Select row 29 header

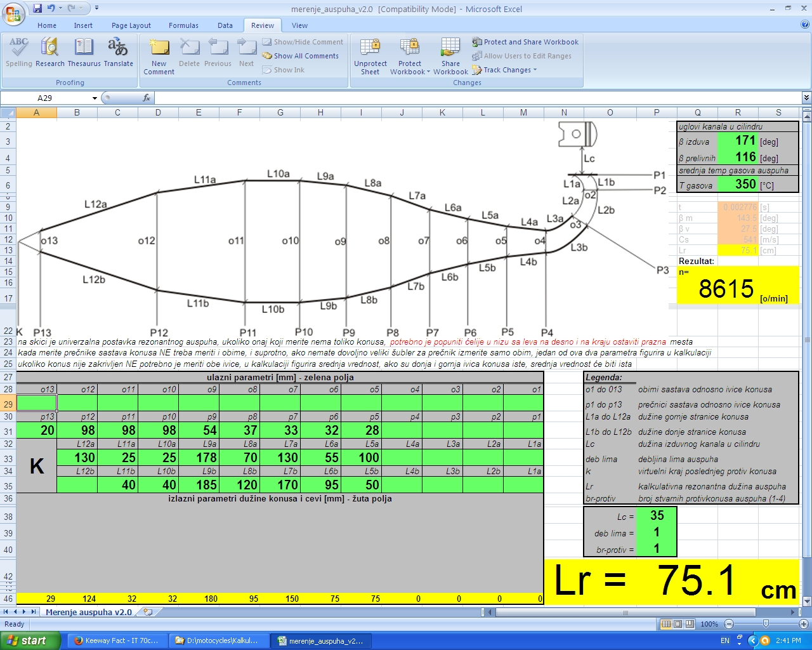tap(8, 403)
